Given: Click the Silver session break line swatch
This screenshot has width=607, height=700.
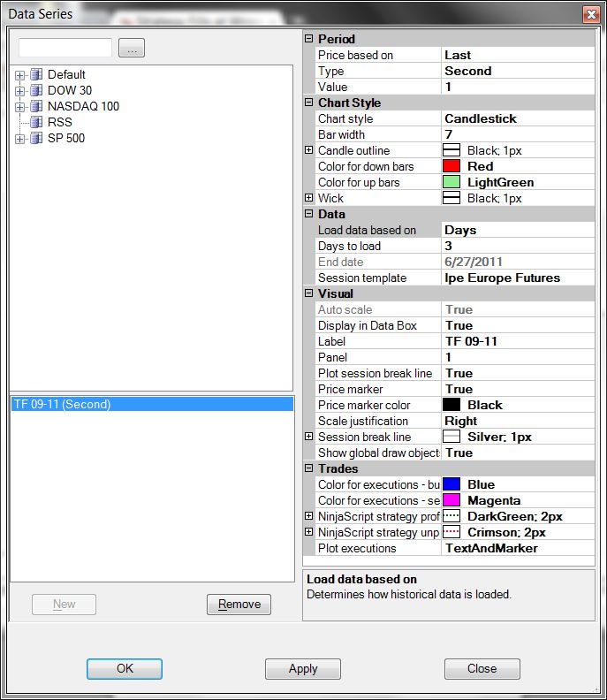Looking at the screenshot, I should [451, 436].
